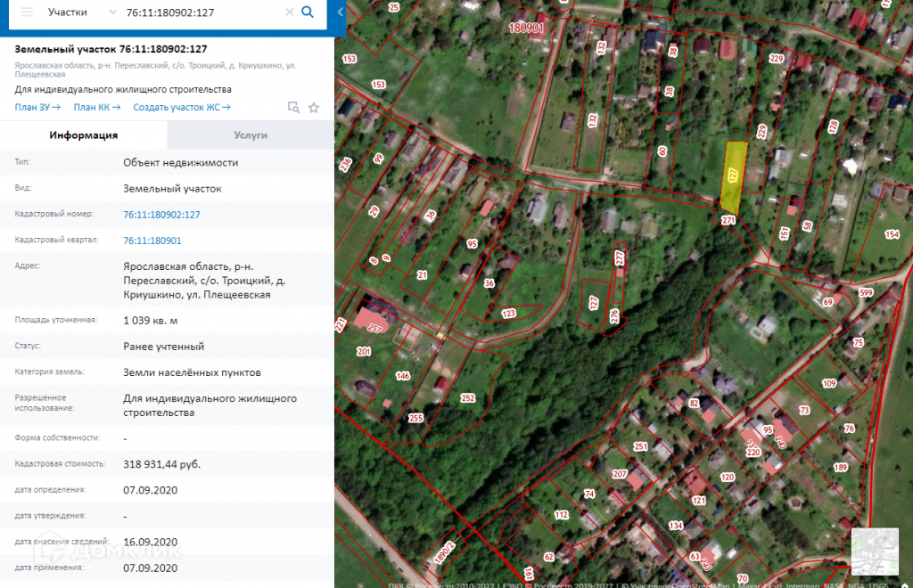Open the Участки search type dropdown
Screen dimensions: 913x588
point(82,12)
